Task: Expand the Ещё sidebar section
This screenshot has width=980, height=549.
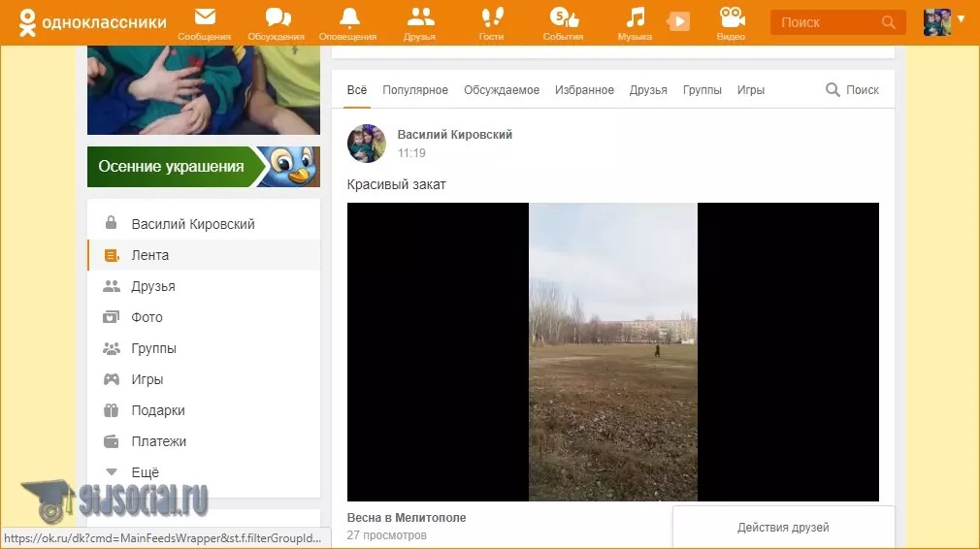Action: click(x=145, y=472)
